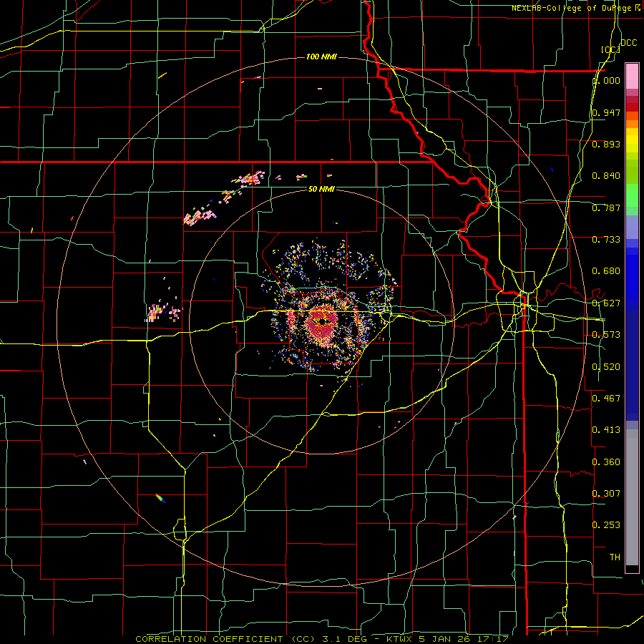
Task: Click the 0.520 legend value
Action: pyautogui.click(x=606, y=367)
